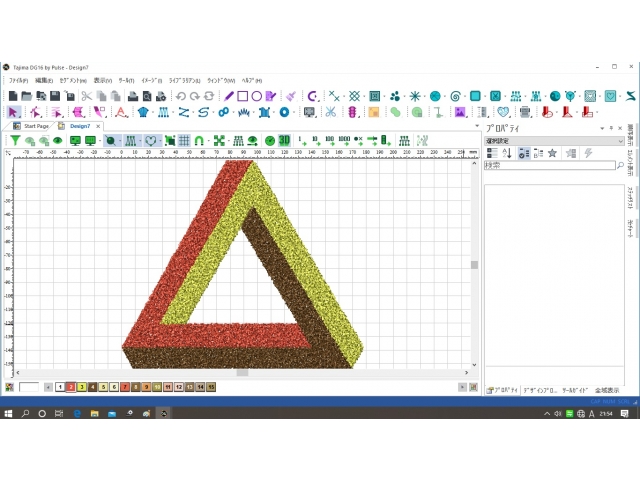Select the blue S-curve satin tool
Image resolution: width=640 pixels, height=480 pixels.
pyautogui.click(x=203, y=112)
